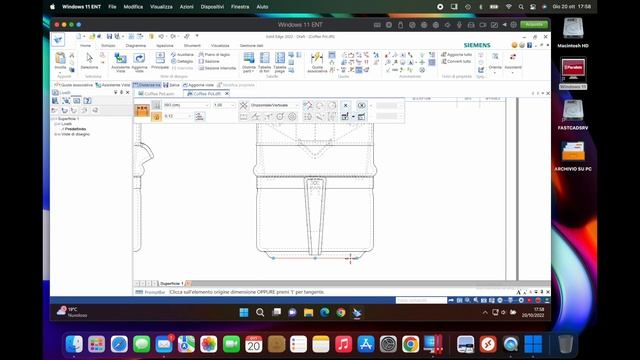Screen dimensions: 640x360
Task: Open the macOS Azioni menu
Action: [187, 7]
